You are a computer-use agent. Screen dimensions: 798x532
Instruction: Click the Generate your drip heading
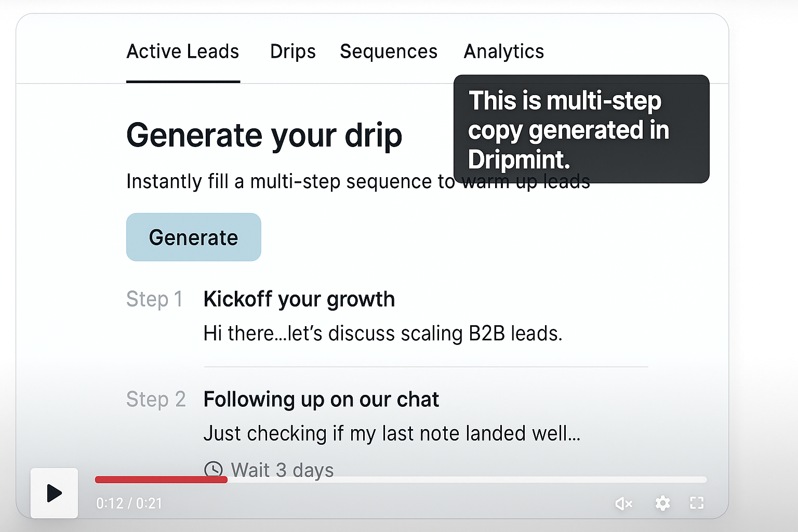(264, 135)
